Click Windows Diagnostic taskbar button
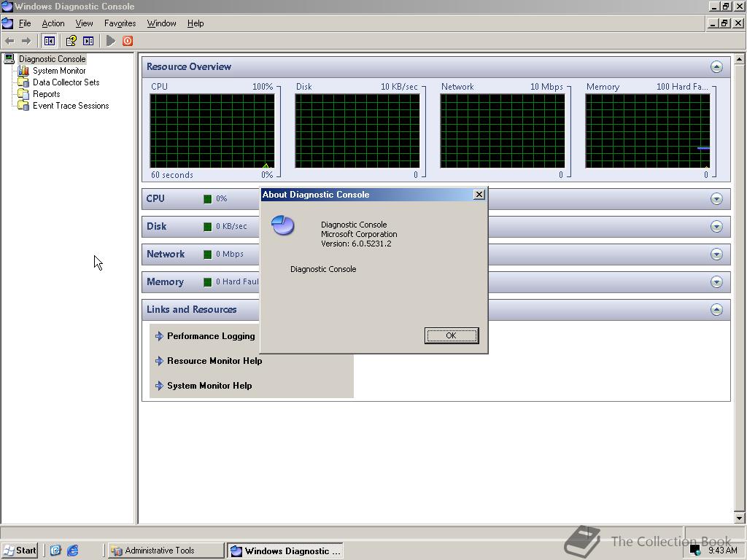The image size is (747, 560). pyautogui.click(x=285, y=551)
